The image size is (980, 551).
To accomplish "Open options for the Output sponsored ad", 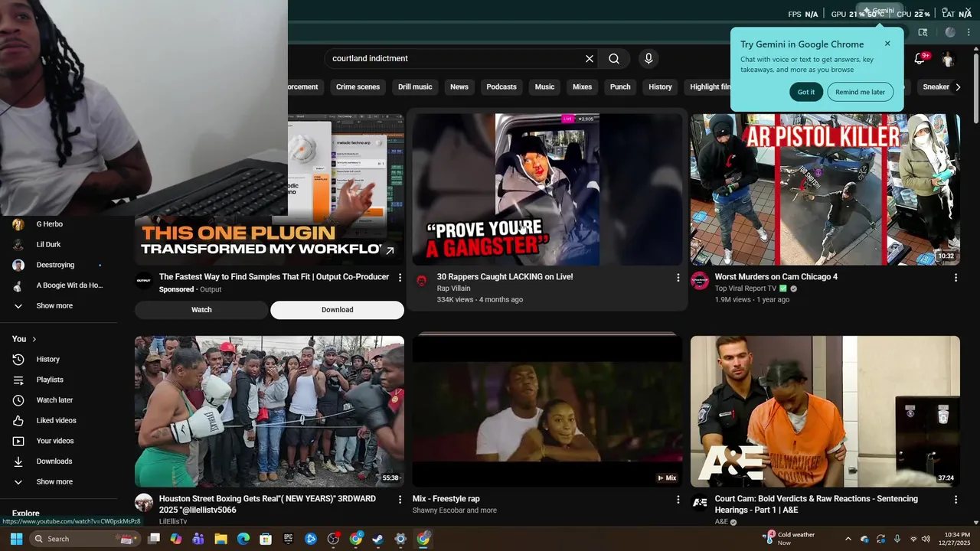I will click(400, 278).
